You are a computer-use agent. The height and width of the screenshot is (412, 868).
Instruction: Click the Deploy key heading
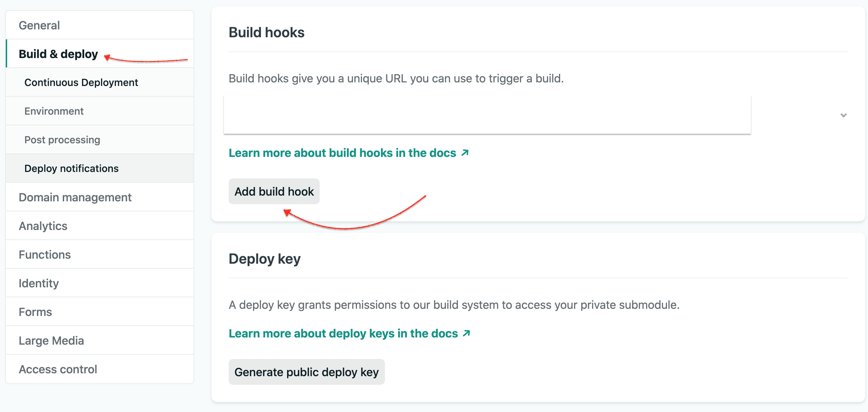point(264,259)
